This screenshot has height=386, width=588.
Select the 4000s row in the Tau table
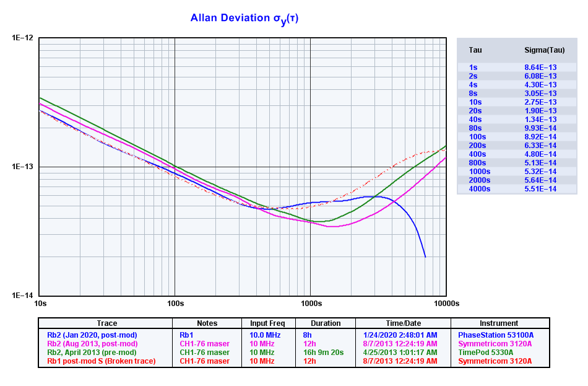pyautogui.click(x=479, y=188)
